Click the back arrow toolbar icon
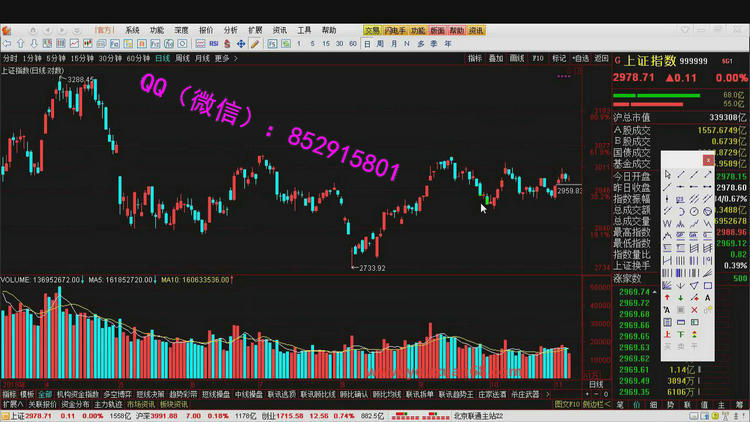750x422 pixels. click(x=7, y=44)
